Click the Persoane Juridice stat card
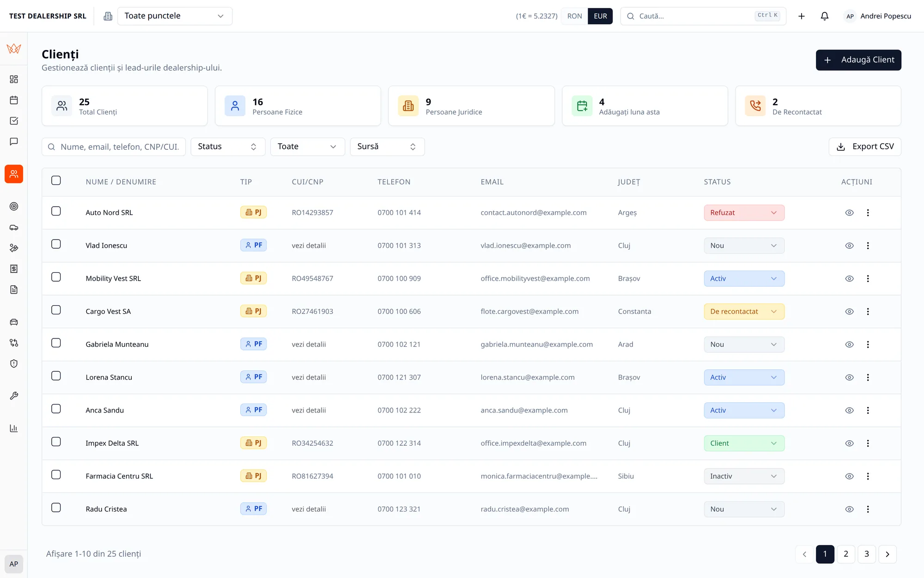The image size is (924, 578). (x=471, y=106)
